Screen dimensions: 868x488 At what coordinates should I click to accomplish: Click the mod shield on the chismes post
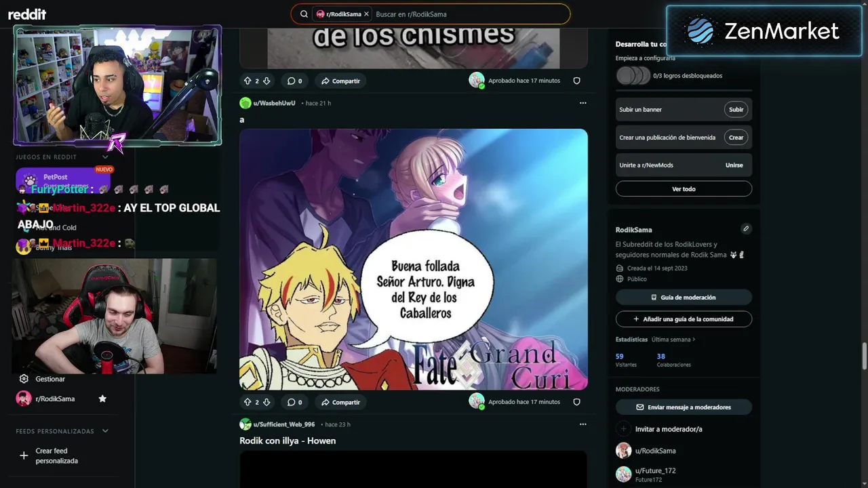point(576,81)
